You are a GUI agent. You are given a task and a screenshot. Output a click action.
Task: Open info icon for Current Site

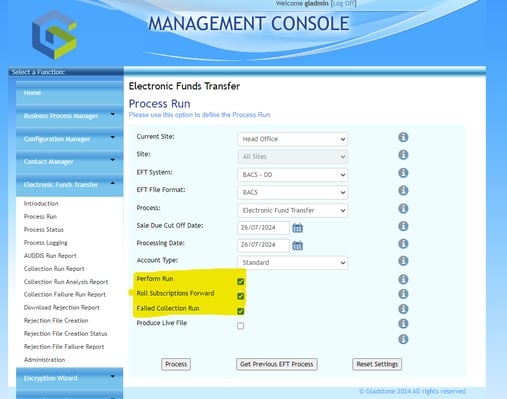(403, 137)
